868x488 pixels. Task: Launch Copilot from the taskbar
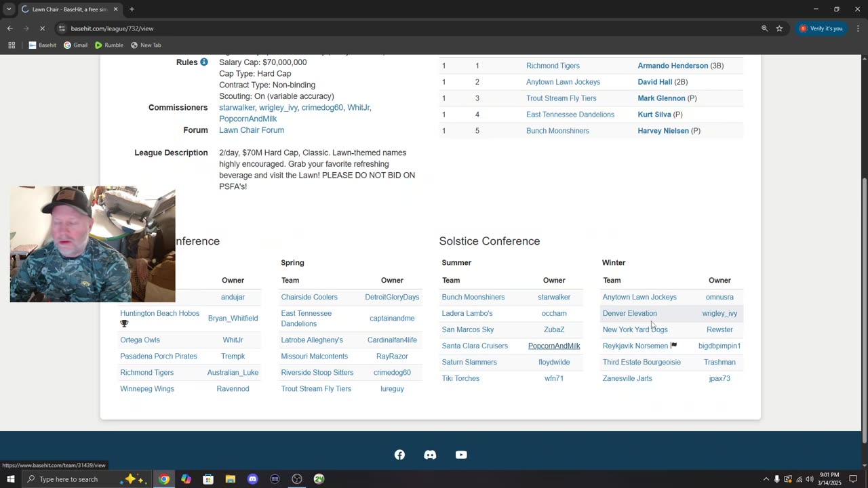(186, 479)
